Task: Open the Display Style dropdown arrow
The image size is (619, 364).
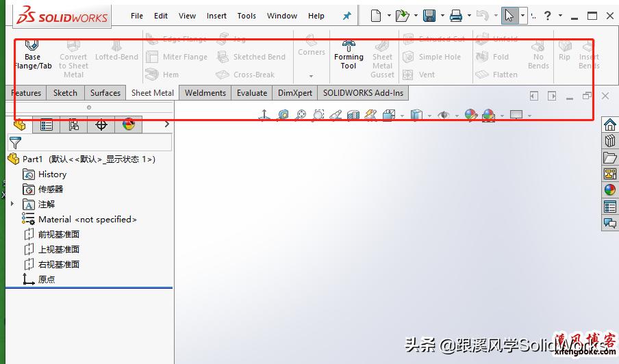Action: coord(429,116)
